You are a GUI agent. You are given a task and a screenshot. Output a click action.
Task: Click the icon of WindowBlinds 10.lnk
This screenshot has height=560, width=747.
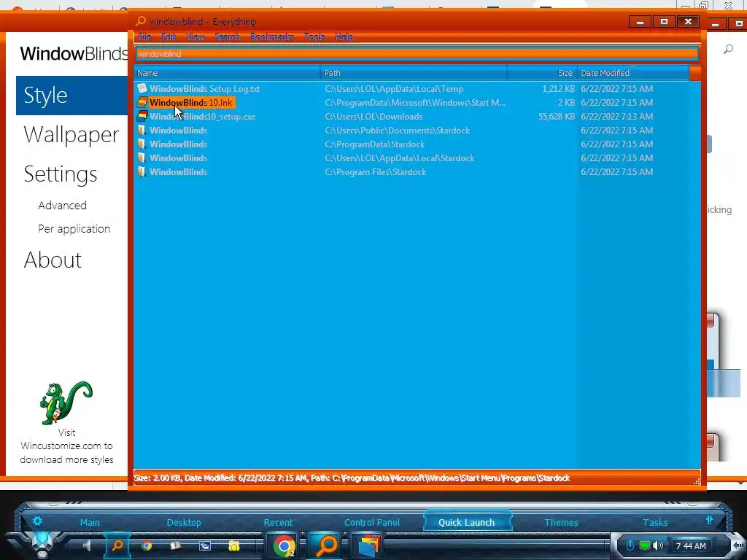142,102
